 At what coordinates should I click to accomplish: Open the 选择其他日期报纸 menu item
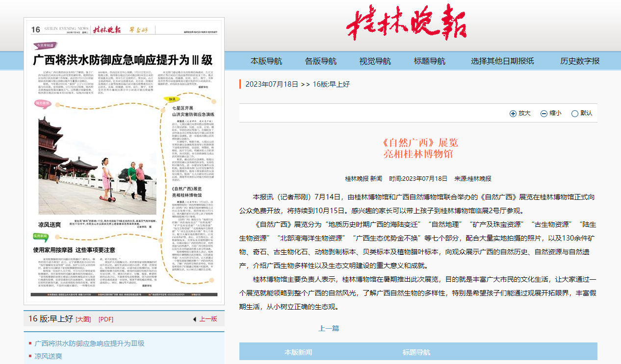503,61
